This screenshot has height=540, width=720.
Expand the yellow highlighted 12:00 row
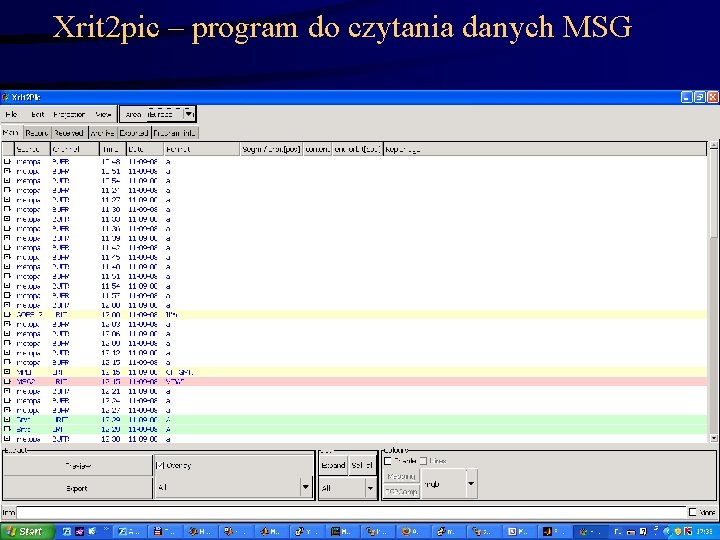[7, 315]
